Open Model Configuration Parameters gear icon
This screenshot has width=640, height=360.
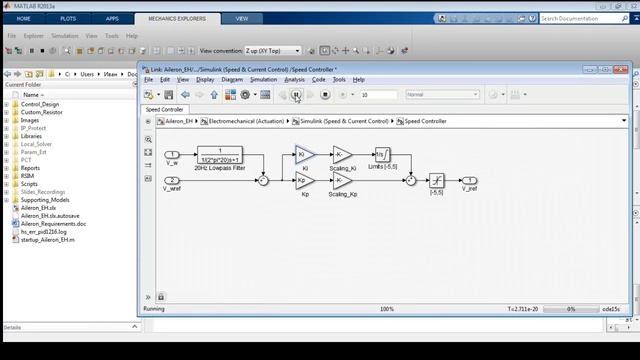point(245,95)
